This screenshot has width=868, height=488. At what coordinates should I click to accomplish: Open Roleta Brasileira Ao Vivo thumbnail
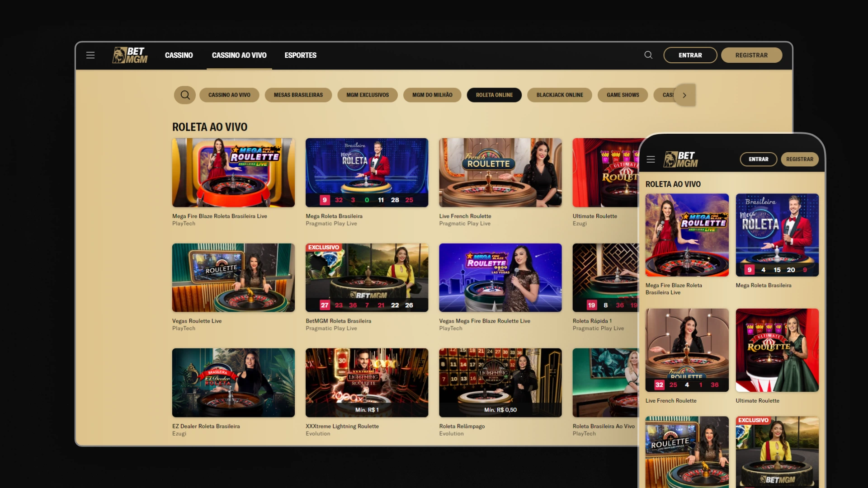coord(605,383)
